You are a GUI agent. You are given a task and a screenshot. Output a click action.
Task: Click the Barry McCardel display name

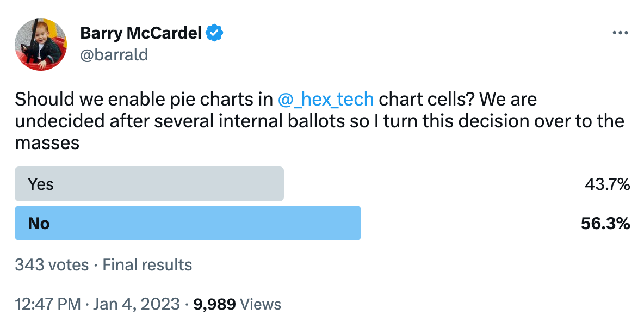pos(141,33)
